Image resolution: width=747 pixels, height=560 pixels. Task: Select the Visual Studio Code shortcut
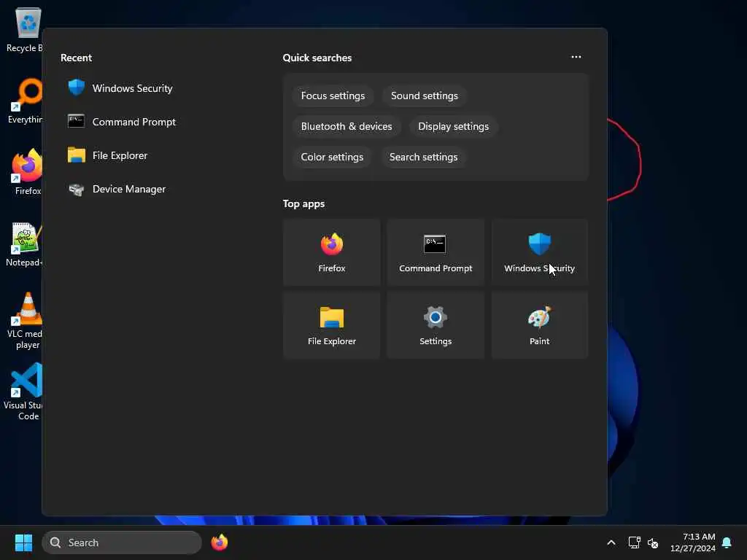pyautogui.click(x=25, y=392)
